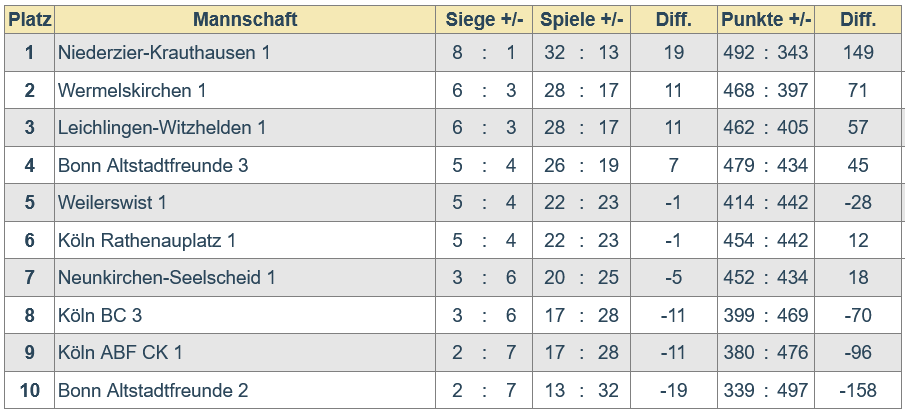
Task: Click the 492 : 343 points cell
Action: click(766, 53)
